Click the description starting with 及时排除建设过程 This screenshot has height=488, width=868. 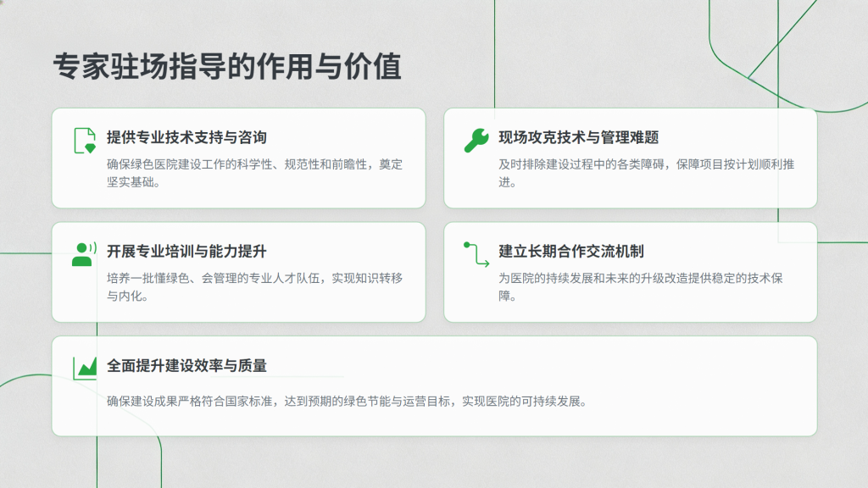(646, 173)
